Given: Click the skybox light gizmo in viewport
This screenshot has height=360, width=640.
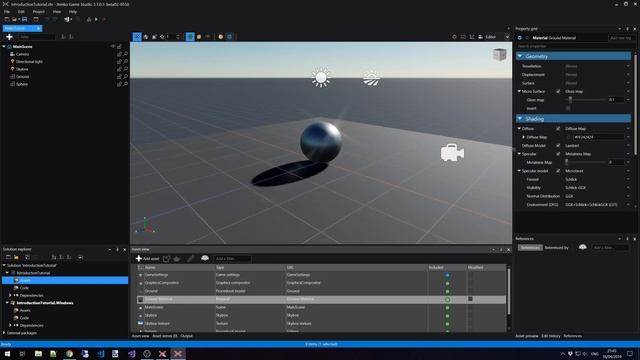Looking at the screenshot, I should click(371, 78).
